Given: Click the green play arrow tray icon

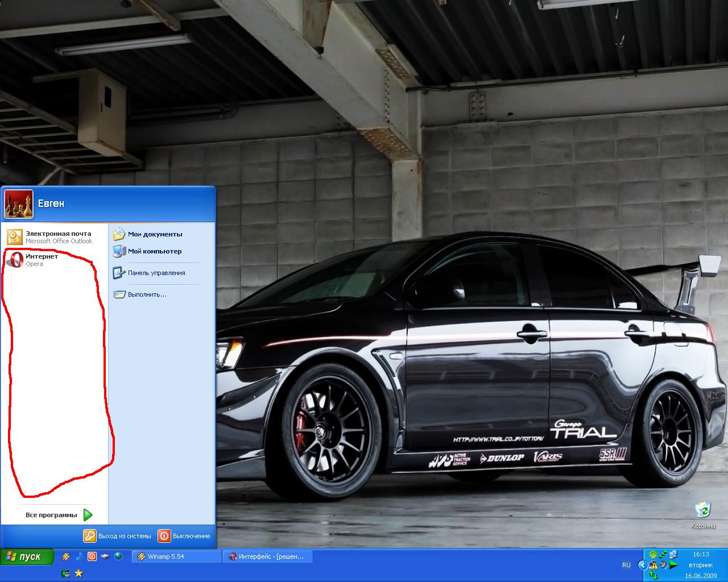Looking at the screenshot, I should coord(673,565).
